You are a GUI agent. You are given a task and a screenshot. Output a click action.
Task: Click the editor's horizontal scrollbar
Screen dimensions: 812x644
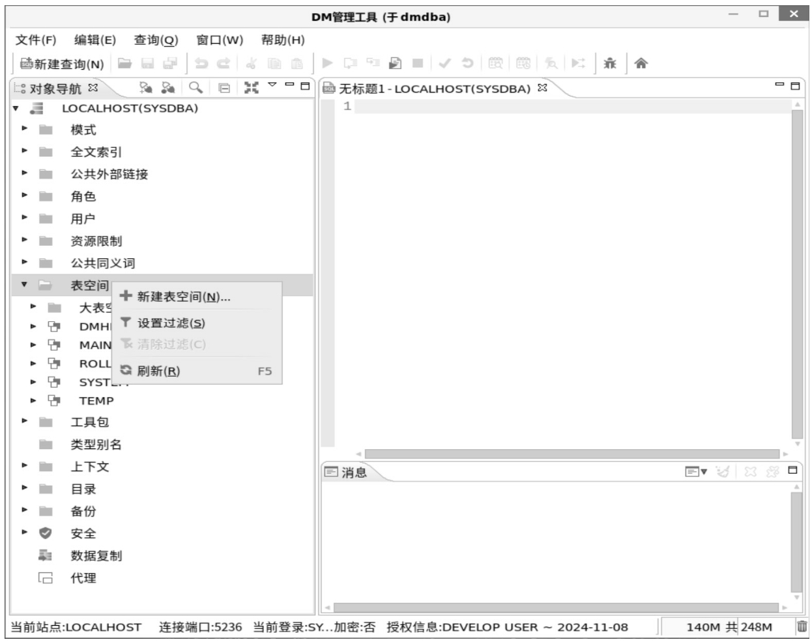click(571, 454)
